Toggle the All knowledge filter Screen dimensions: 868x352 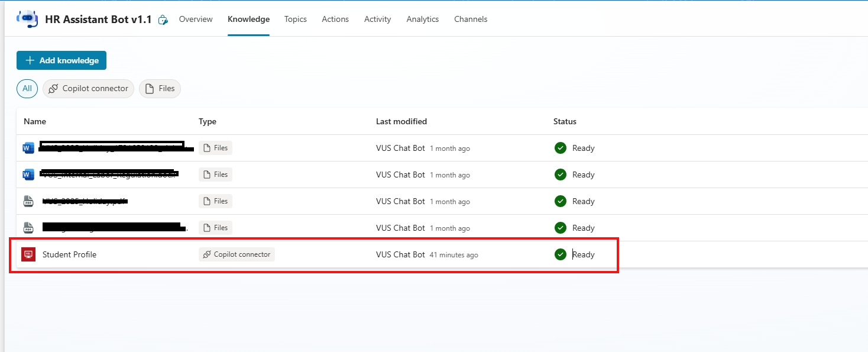(27, 88)
